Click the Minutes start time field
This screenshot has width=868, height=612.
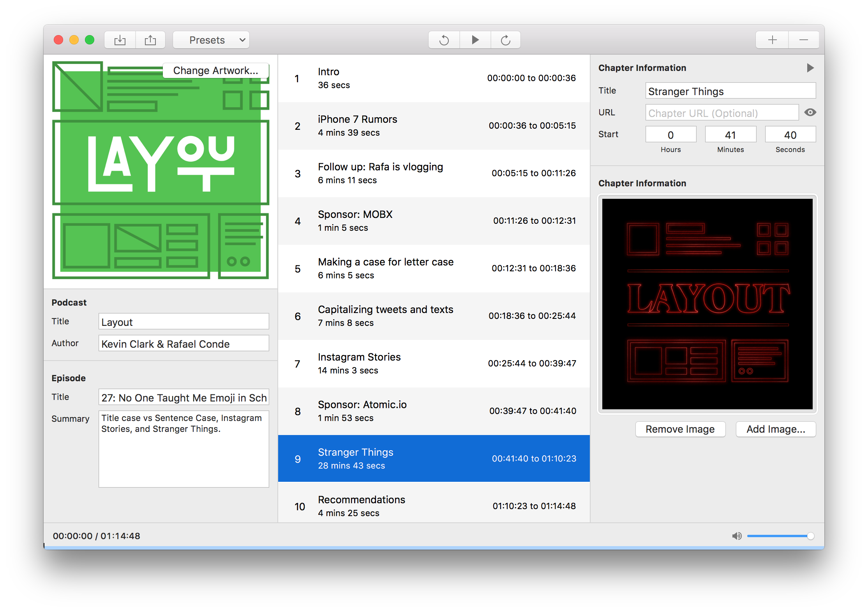click(730, 135)
